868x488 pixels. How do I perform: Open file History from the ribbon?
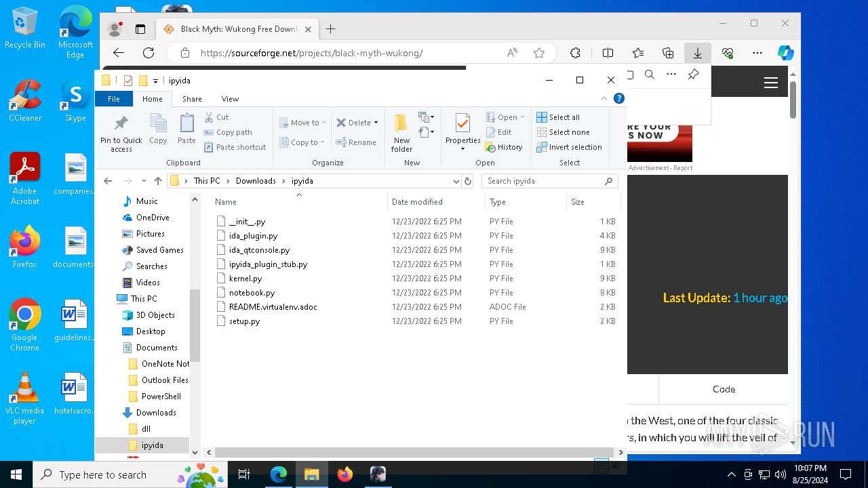click(504, 147)
